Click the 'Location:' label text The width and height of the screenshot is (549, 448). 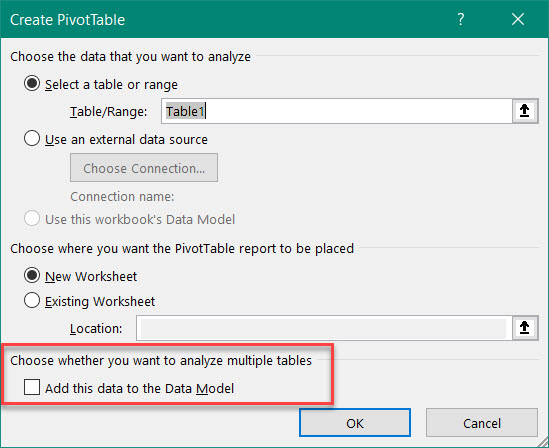pyautogui.click(x=96, y=329)
